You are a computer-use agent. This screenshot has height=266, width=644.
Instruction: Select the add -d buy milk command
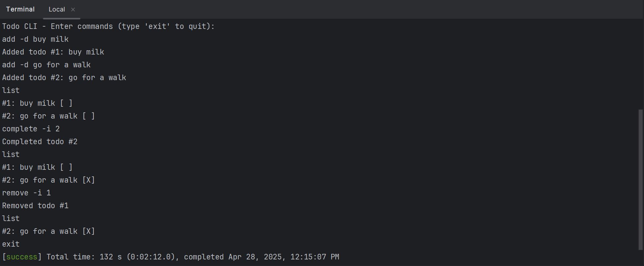[35, 39]
